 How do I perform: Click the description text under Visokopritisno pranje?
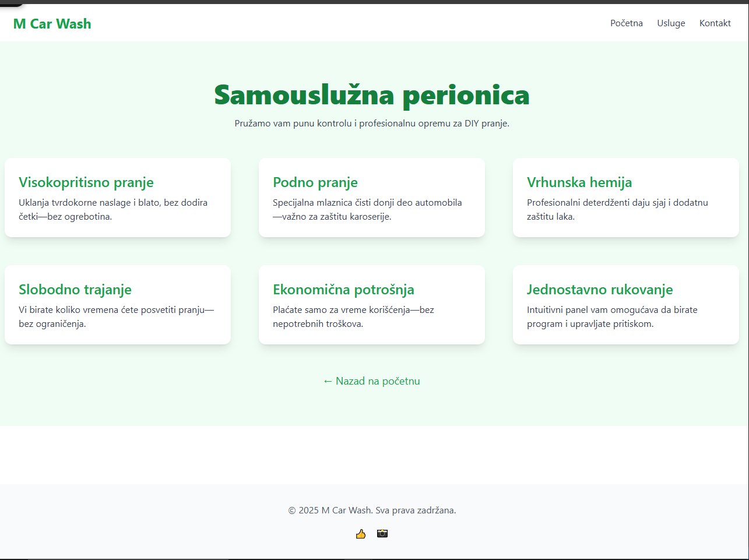coord(113,210)
